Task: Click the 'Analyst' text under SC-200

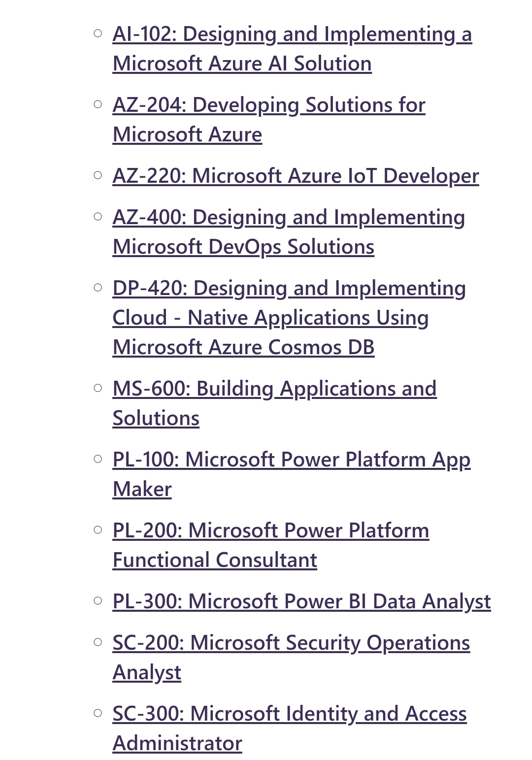Action: (x=147, y=673)
